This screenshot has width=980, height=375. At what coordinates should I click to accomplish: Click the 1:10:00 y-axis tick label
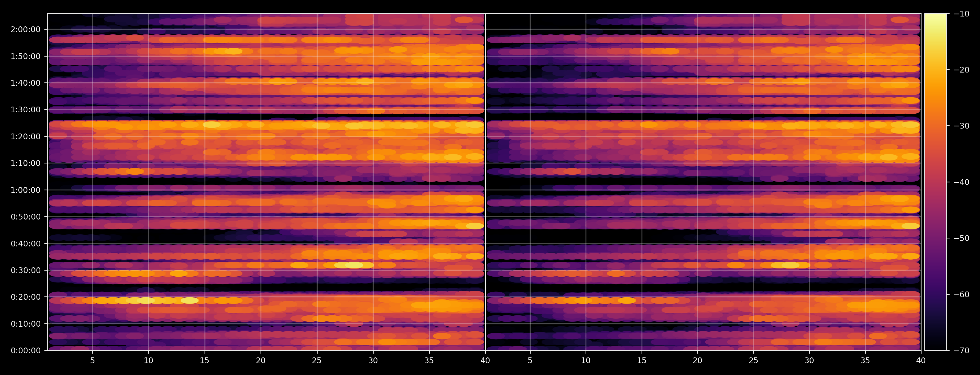pos(26,163)
